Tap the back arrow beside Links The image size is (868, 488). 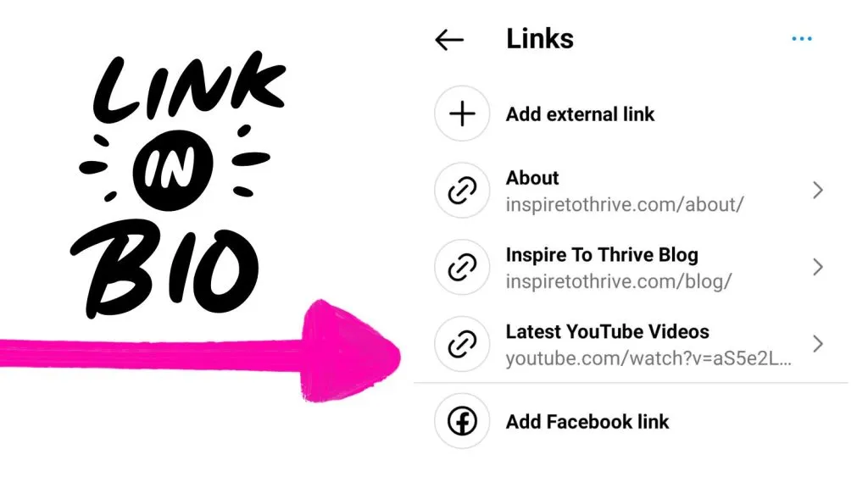[449, 40]
